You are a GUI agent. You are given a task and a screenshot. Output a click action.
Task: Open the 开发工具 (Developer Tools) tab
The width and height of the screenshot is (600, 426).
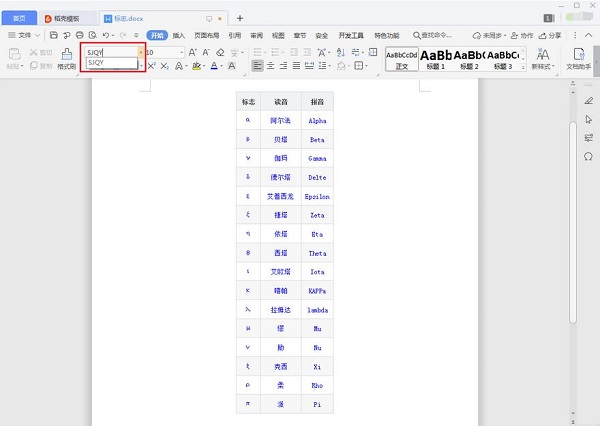tap(351, 36)
